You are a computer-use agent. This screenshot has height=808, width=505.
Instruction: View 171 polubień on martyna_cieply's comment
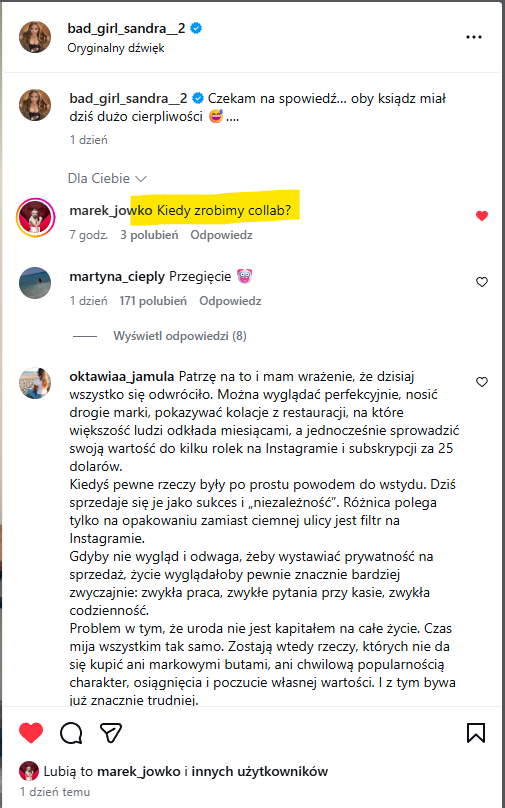153,300
